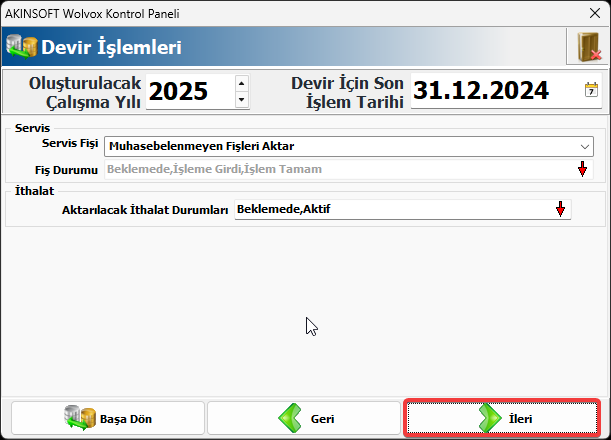Click the exit door icon in header
Image resolution: width=611 pixels, height=440 pixels.
coord(588,47)
